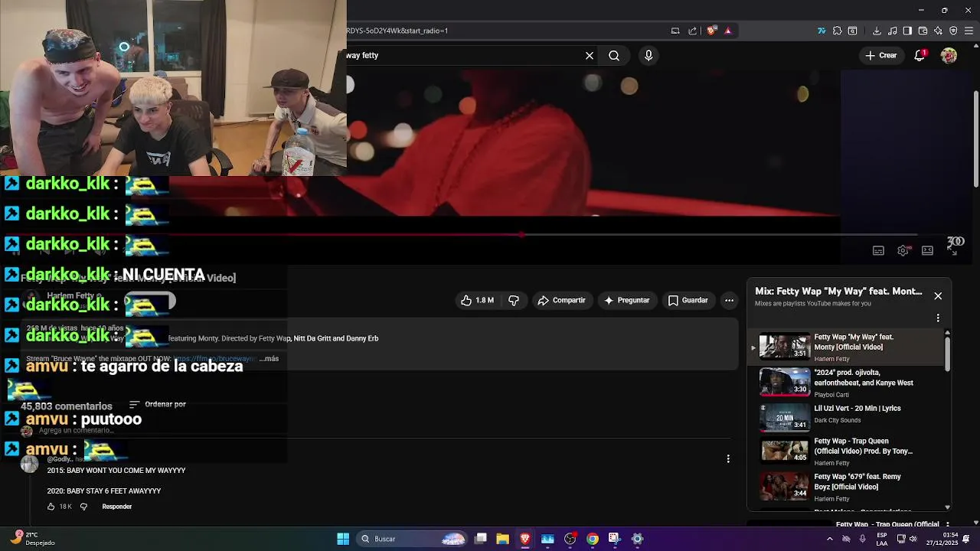Open the Brave Leo AI sparkle icon
Image resolution: width=980 pixels, height=551 pixels.
[938, 31]
